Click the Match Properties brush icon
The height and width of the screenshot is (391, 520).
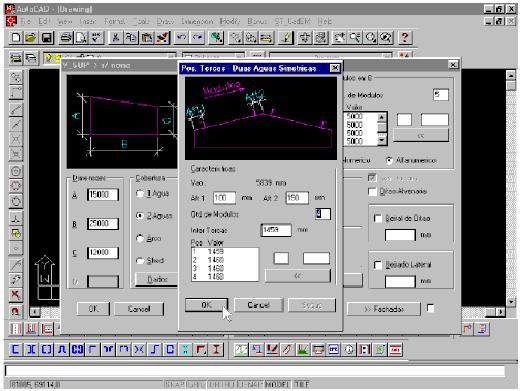[x=163, y=37]
